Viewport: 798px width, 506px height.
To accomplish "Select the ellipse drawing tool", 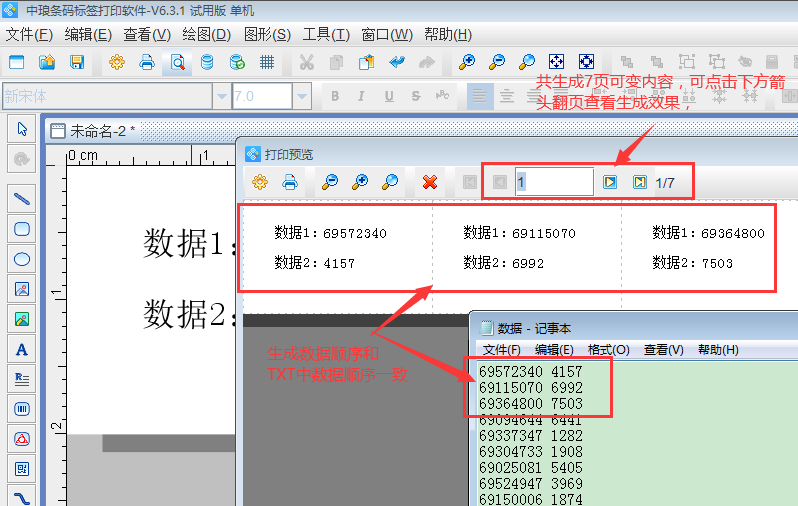I will click(x=22, y=258).
